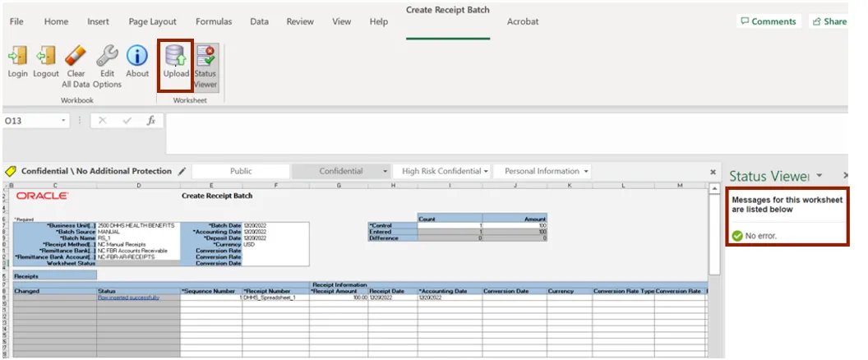This screenshot has width=868, height=360.
Task: Click the pencil icon beside sensitivity label
Action: [182, 172]
